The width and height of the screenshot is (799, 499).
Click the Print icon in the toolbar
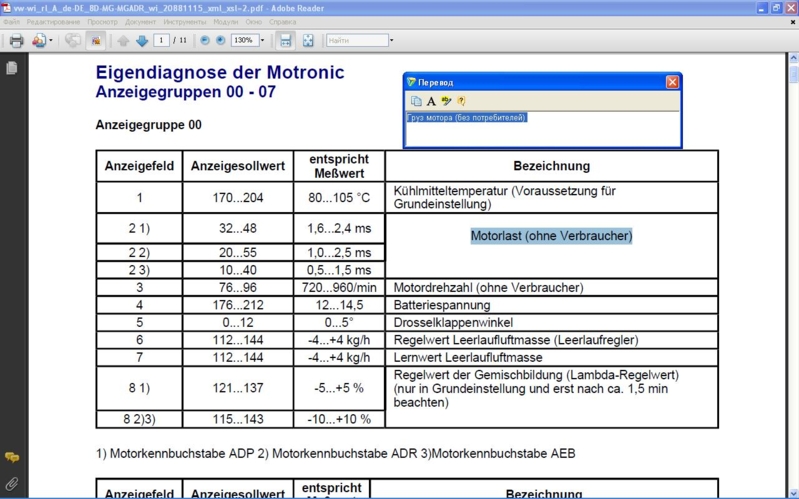(16, 40)
